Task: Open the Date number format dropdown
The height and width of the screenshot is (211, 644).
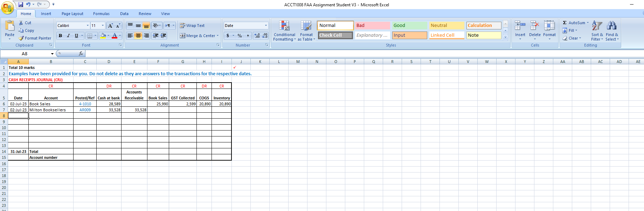Action: [266, 26]
